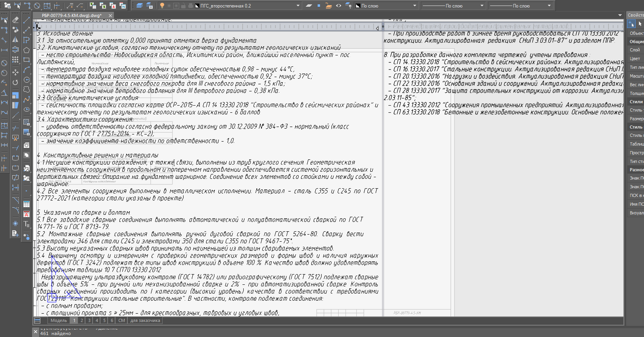Choose the Fillet tool

(15, 210)
